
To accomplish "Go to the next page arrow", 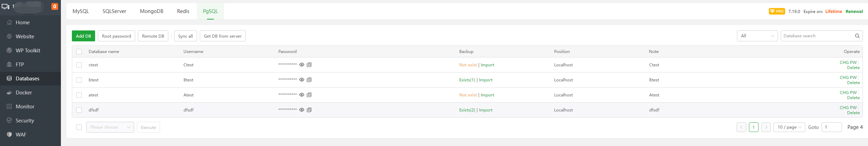I will point(766,127).
